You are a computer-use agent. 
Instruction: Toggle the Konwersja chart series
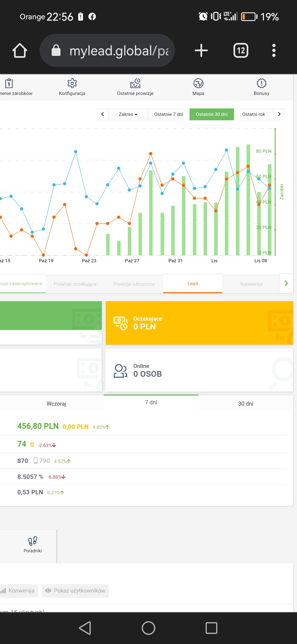251,284
